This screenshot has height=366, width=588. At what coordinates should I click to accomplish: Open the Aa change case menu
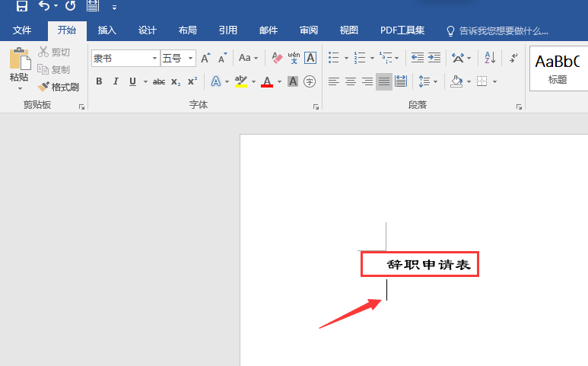tap(248, 58)
